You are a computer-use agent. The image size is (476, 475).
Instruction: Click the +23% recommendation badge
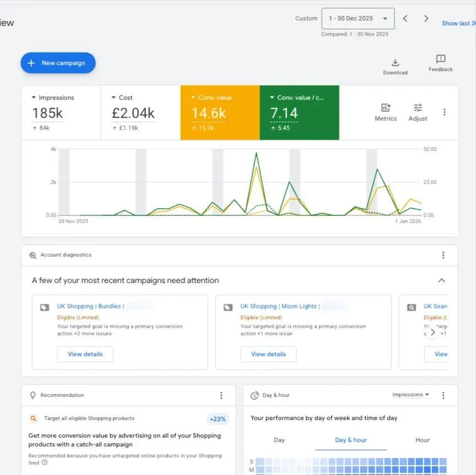pyautogui.click(x=218, y=419)
